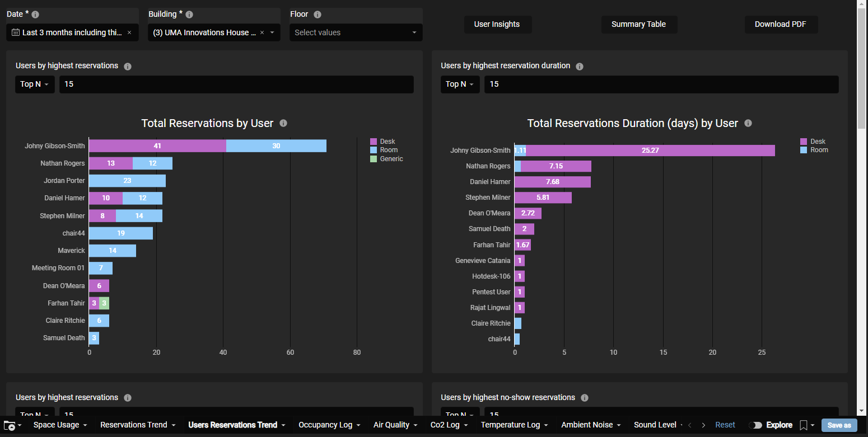The image size is (868, 437).
Task: Click the info icon next to Date
Action: [35, 15]
